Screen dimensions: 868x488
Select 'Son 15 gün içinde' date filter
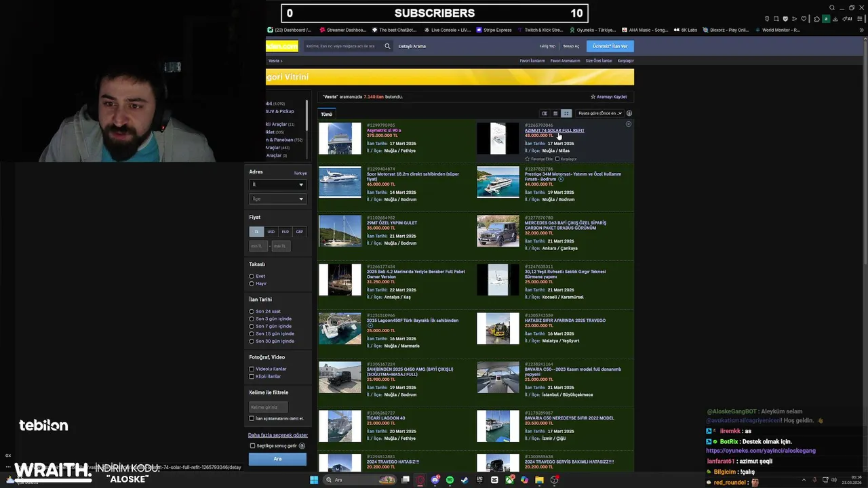(252, 333)
